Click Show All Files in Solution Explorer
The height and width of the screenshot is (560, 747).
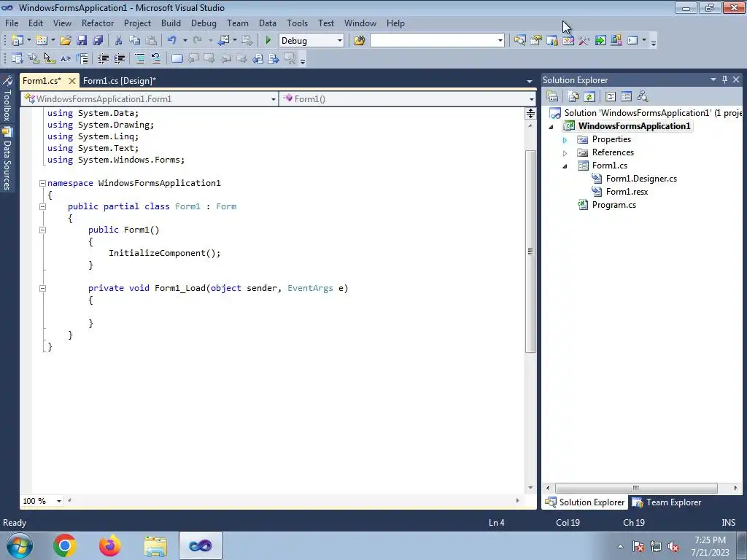pos(573,97)
